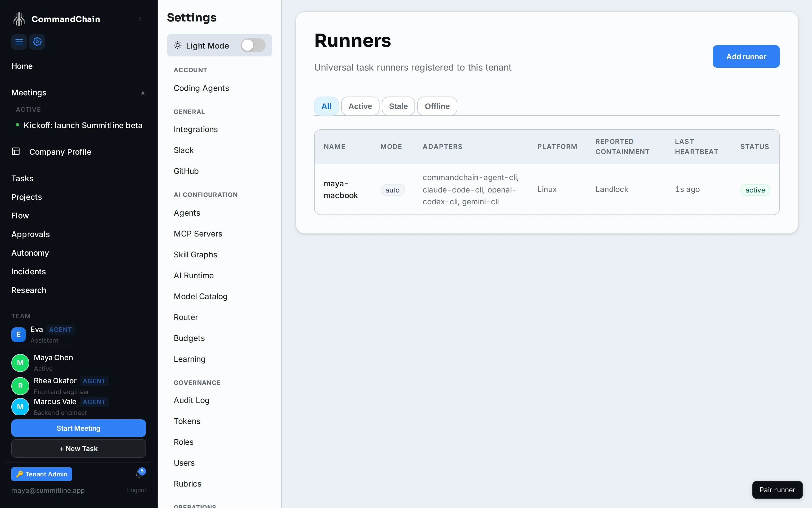Select the Active runners tab
This screenshot has height=508, width=812.
tap(360, 106)
